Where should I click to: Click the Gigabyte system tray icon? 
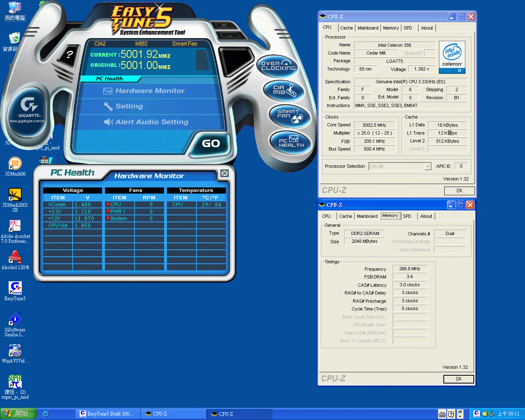476,414
